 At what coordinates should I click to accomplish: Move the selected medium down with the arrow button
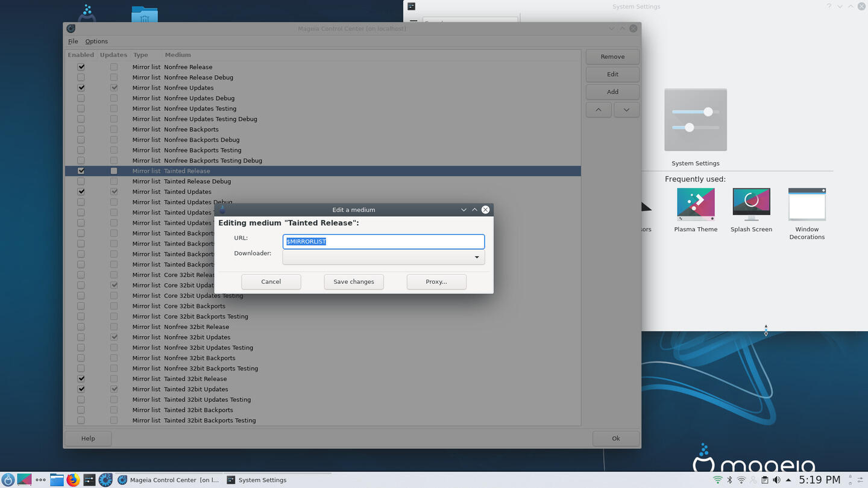click(627, 110)
